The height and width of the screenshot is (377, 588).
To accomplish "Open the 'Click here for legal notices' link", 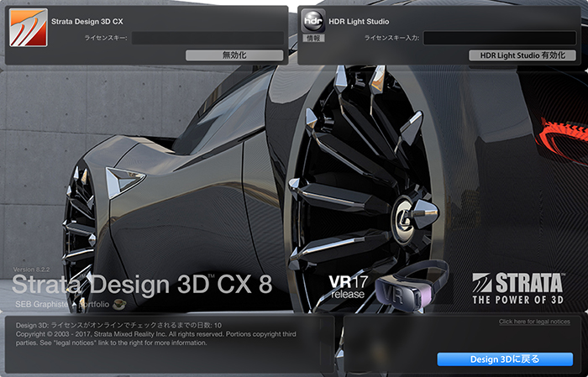I will [534, 322].
